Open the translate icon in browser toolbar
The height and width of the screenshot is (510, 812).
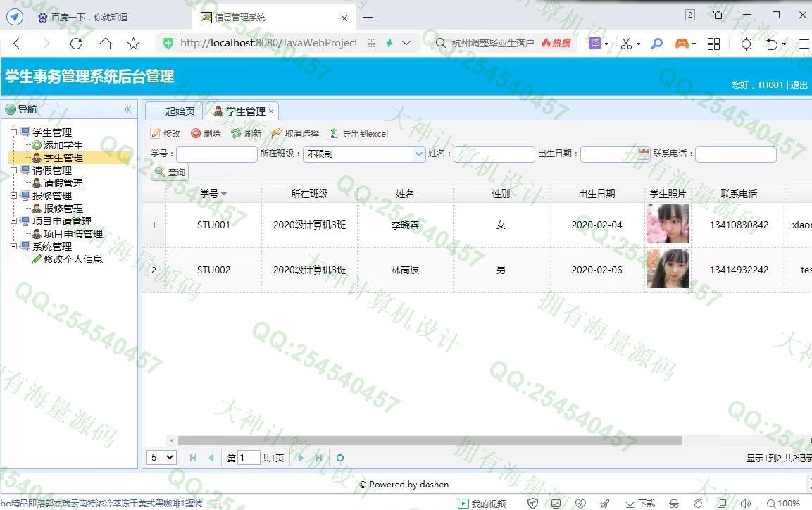click(x=594, y=44)
